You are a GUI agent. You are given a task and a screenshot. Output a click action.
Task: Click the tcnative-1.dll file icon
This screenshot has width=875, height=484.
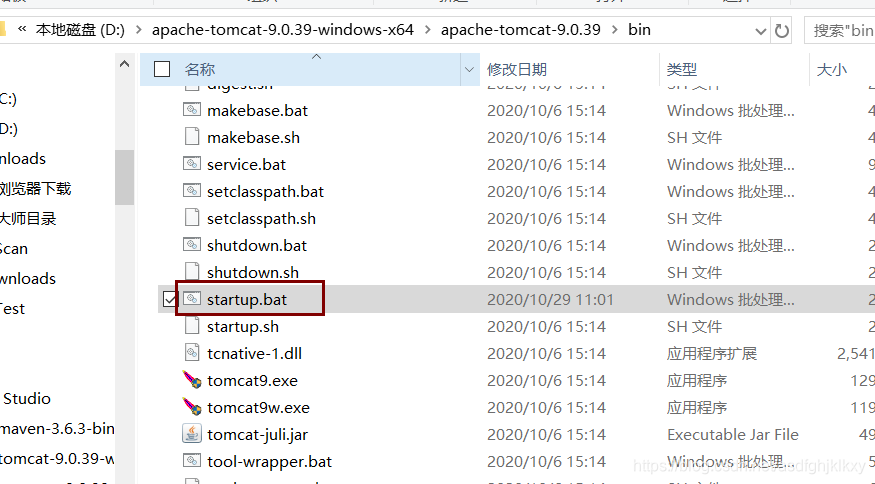(x=192, y=353)
